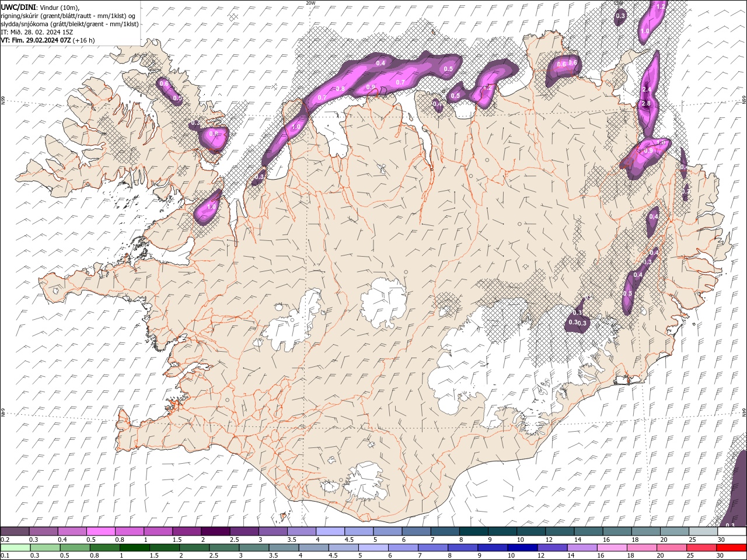Click the "Vindur (10m)," header text
747x560 pixels.
pyautogui.click(x=60, y=7)
